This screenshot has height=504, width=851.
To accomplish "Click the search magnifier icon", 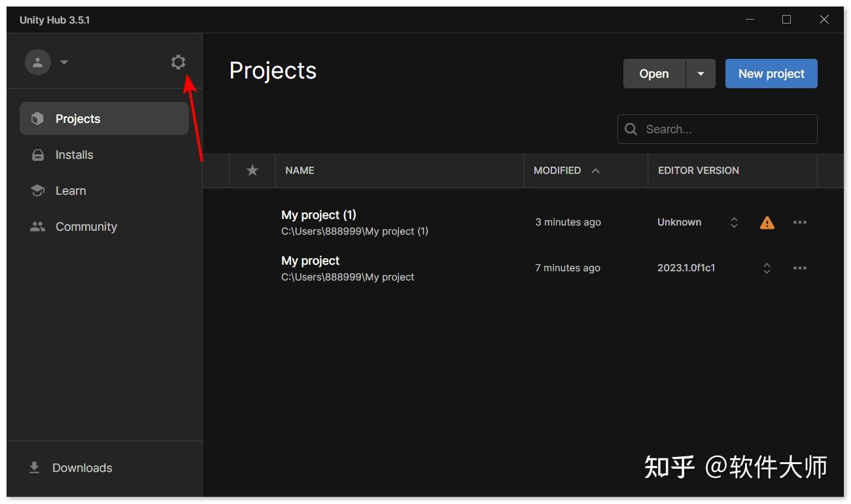I will tap(630, 129).
